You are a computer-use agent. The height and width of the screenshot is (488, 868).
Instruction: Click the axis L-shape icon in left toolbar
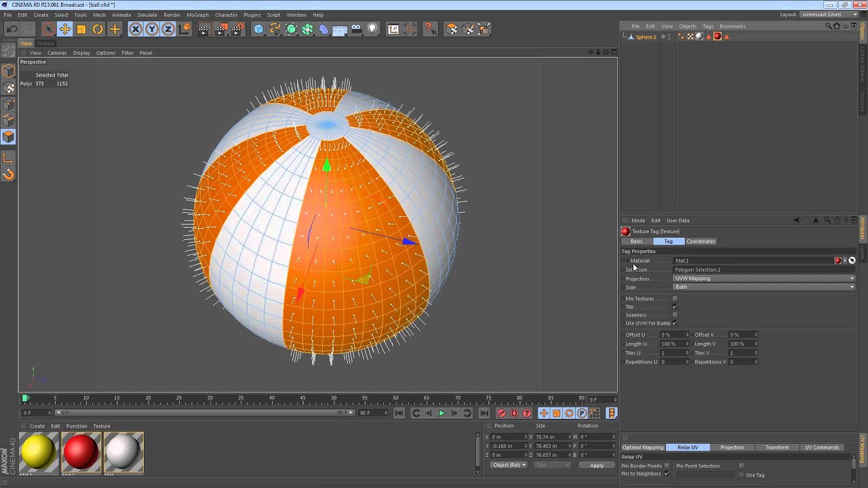tap(9, 158)
